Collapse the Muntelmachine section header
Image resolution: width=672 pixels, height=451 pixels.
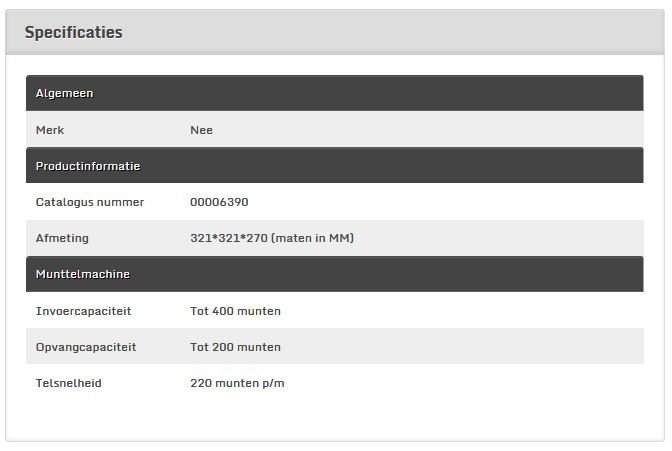point(334,274)
